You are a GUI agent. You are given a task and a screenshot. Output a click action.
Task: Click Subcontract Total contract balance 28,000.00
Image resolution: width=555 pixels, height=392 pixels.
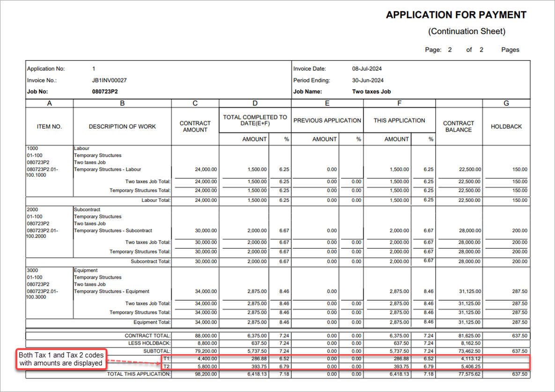[469, 261]
